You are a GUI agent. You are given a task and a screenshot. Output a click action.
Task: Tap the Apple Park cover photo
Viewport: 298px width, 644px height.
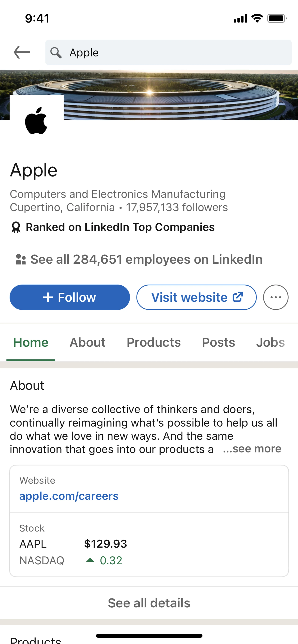(175, 95)
